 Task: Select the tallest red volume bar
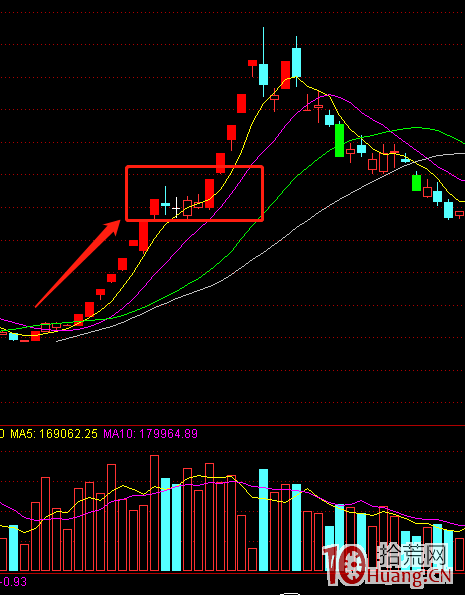tap(154, 513)
